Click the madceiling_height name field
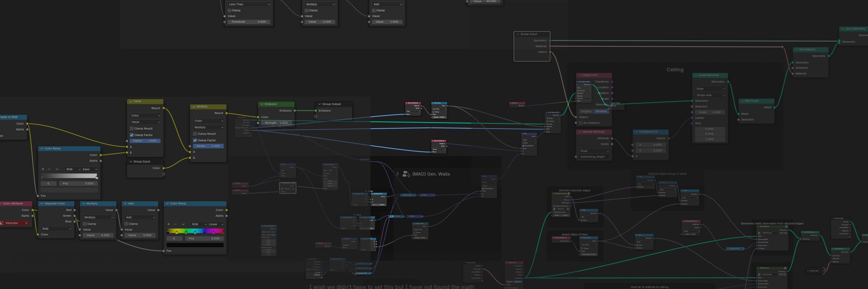This screenshot has height=289, width=868. (x=594, y=157)
